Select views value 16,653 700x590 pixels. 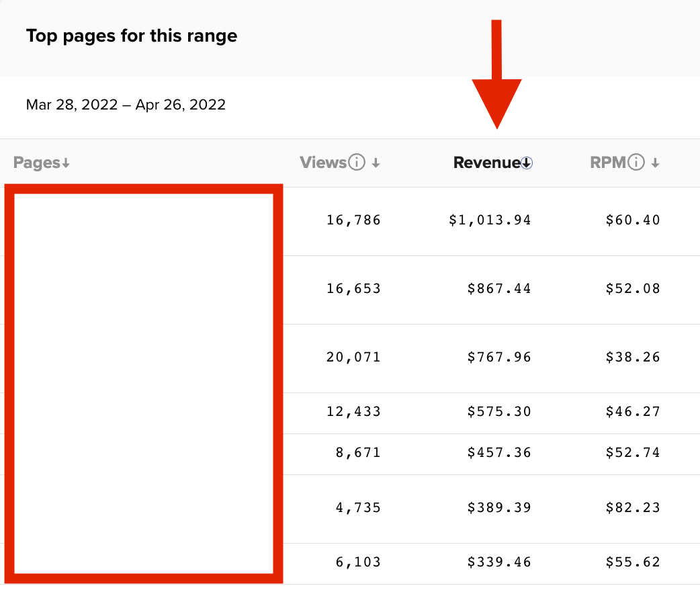(x=353, y=288)
